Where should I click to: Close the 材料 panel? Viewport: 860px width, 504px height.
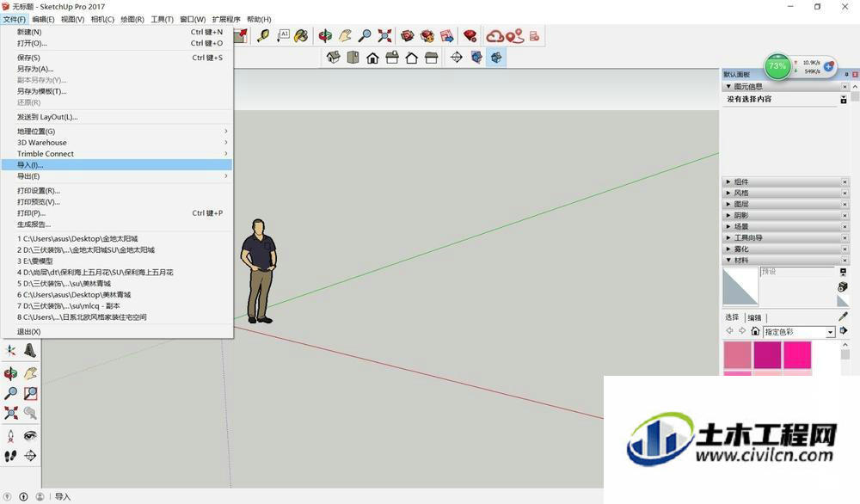point(845,261)
